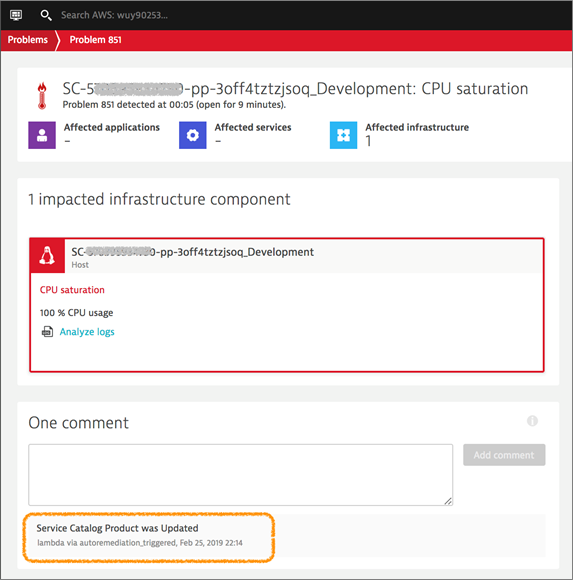Click the search magnifier icon

coord(46,15)
